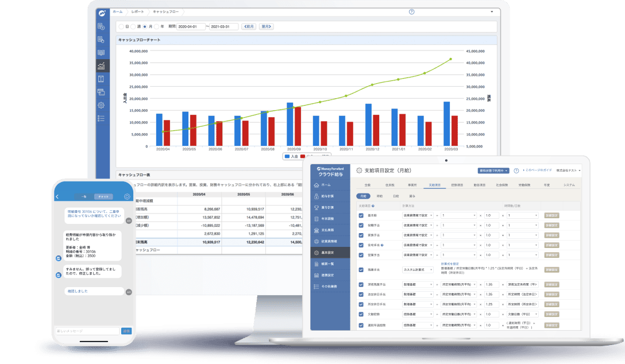Open the gear settings icon in desktop sidebar
The image size is (625, 364).
tap(101, 105)
